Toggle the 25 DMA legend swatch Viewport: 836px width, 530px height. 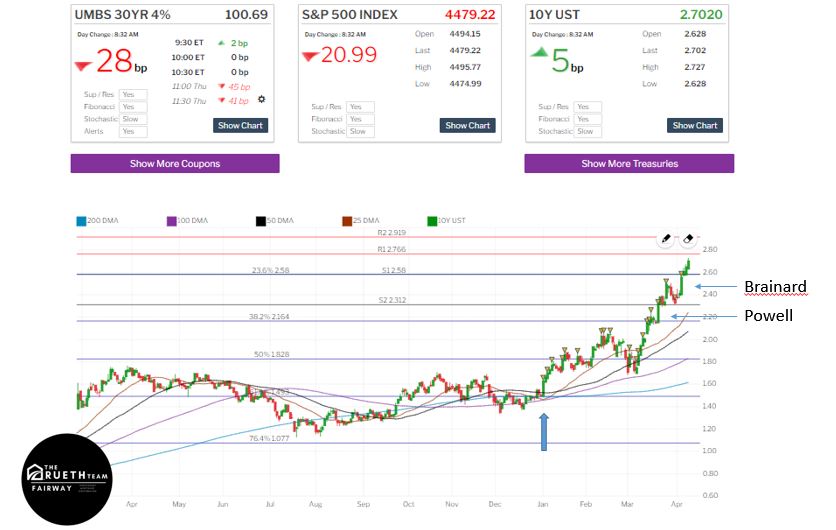(x=347, y=221)
